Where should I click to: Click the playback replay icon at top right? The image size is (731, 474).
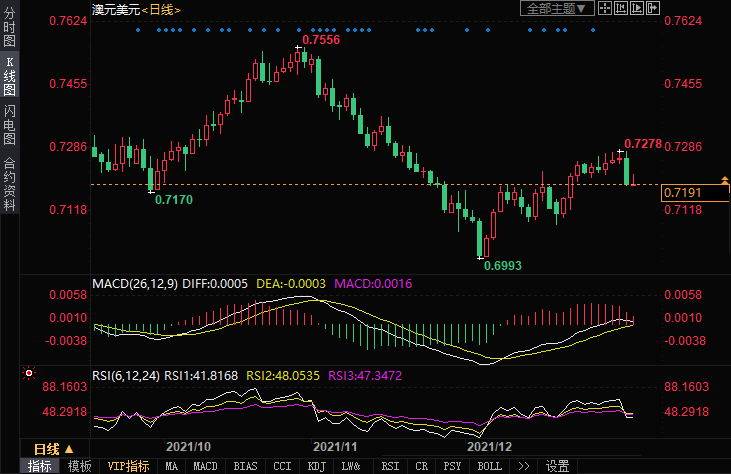point(637,9)
